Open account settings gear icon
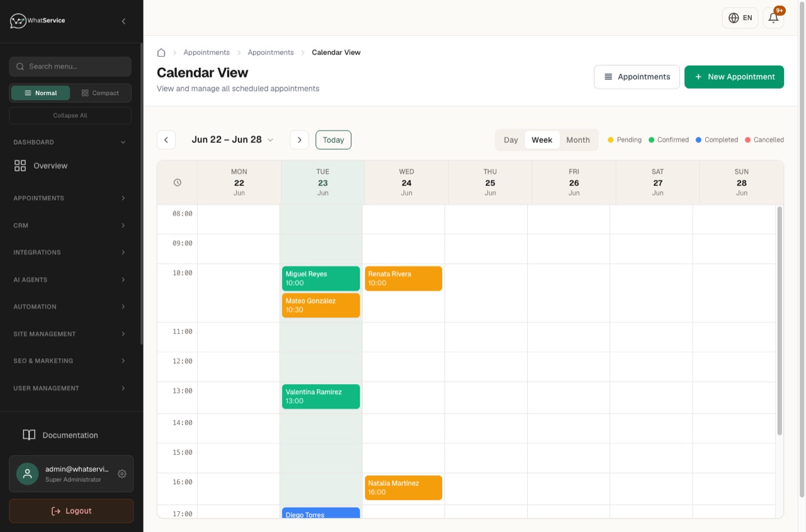 (122, 473)
